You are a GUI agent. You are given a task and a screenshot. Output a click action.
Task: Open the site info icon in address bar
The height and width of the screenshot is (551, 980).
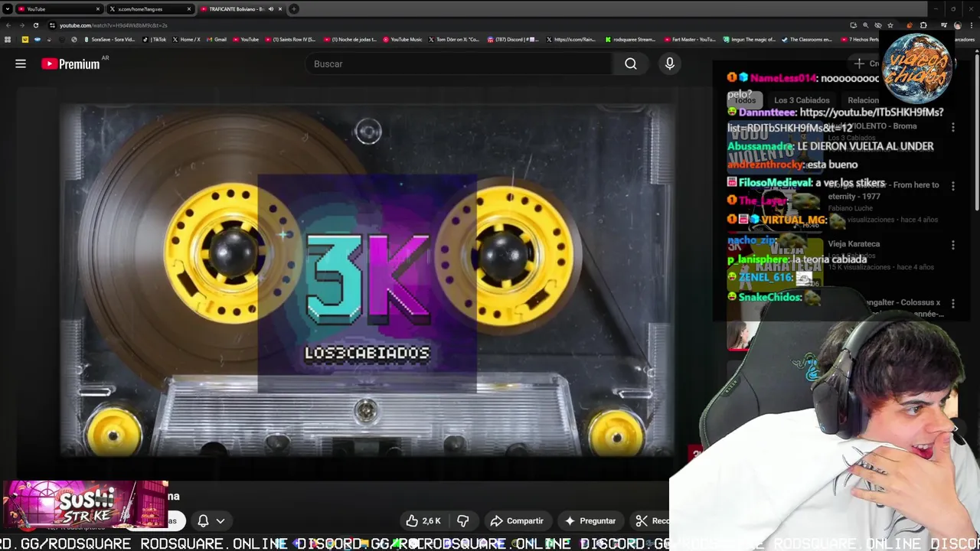point(52,25)
